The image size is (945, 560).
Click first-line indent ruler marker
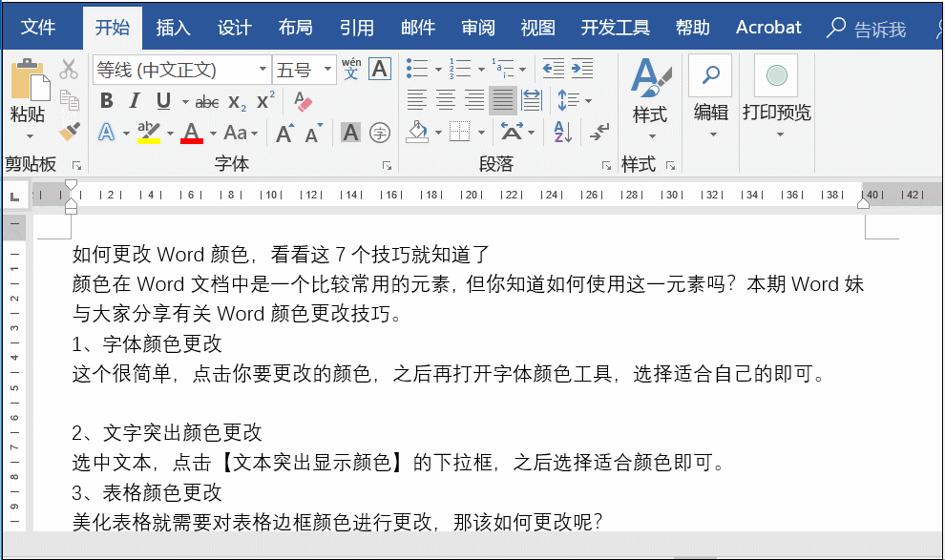coord(72,184)
